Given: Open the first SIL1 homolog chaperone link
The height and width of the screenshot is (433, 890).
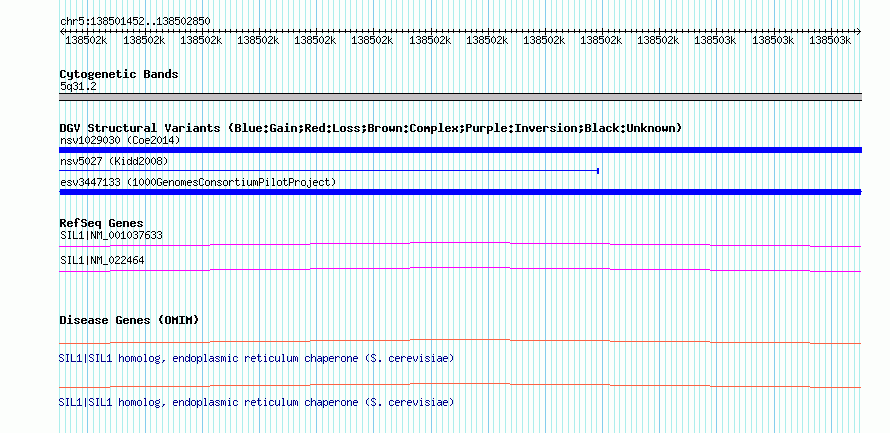Looking at the screenshot, I should [256, 359].
